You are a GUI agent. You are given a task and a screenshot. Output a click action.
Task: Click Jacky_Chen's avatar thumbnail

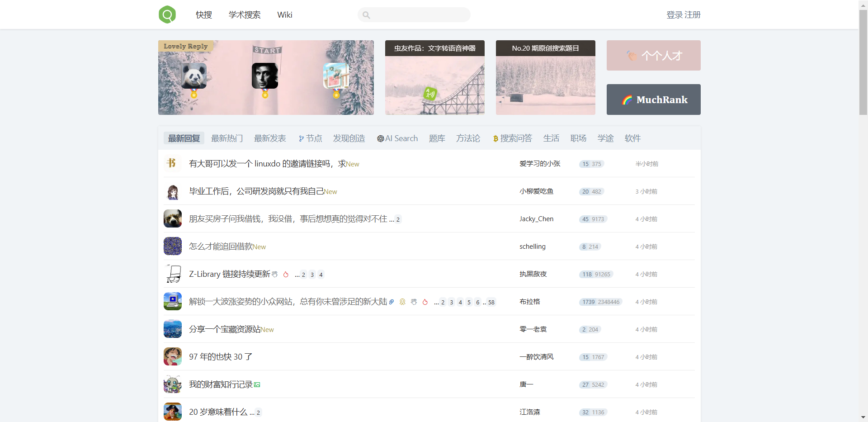tap(172, 218)
